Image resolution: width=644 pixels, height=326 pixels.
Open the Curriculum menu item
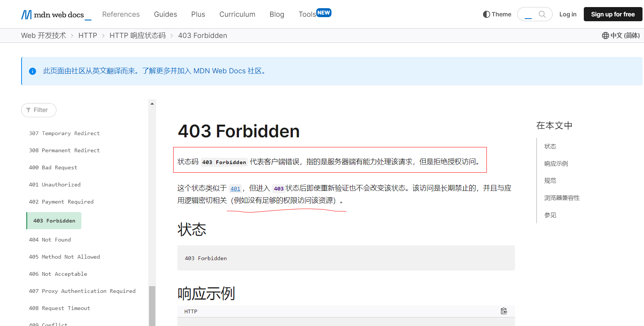[x=237, y=14]
